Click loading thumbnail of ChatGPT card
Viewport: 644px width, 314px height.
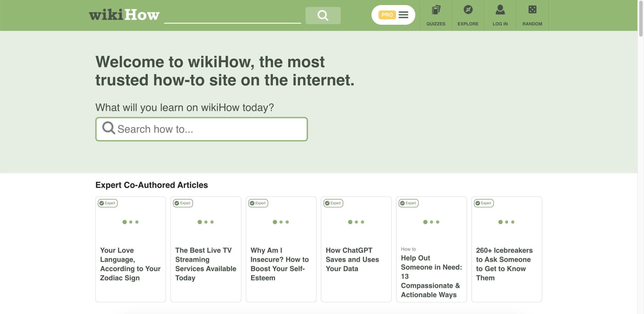pos(356,222)
